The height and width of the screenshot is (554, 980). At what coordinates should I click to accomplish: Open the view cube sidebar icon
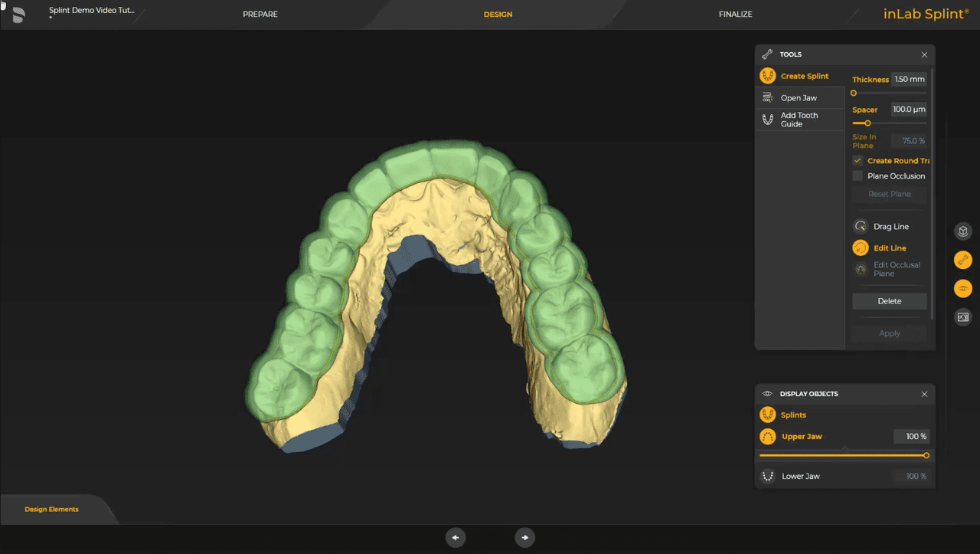click(x=962, y=231)
